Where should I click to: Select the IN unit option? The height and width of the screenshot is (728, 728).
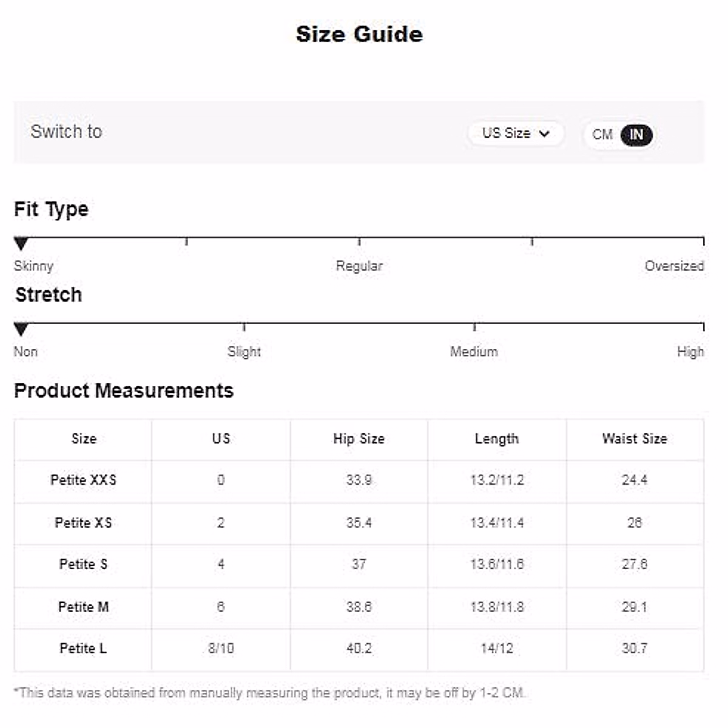click(x=636, y=135)
